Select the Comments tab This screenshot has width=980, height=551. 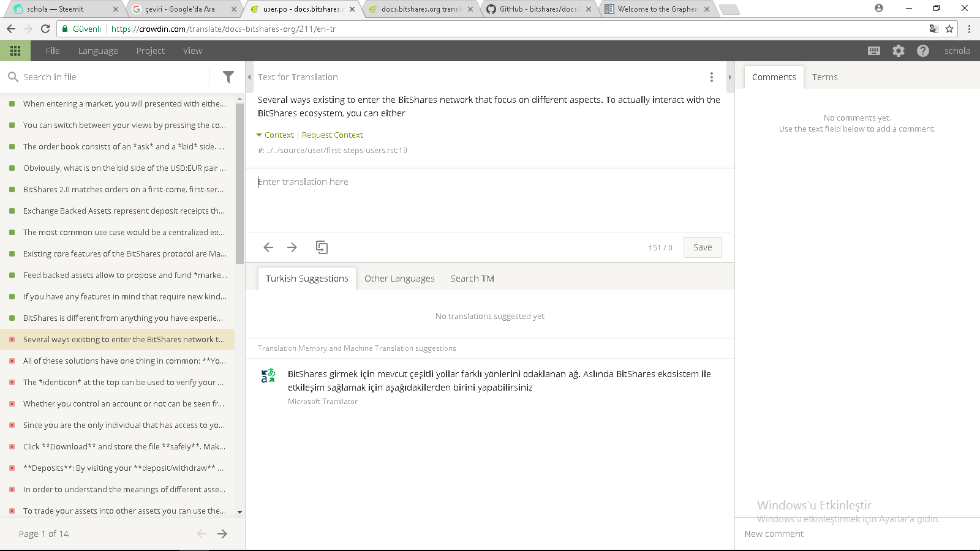774,77
